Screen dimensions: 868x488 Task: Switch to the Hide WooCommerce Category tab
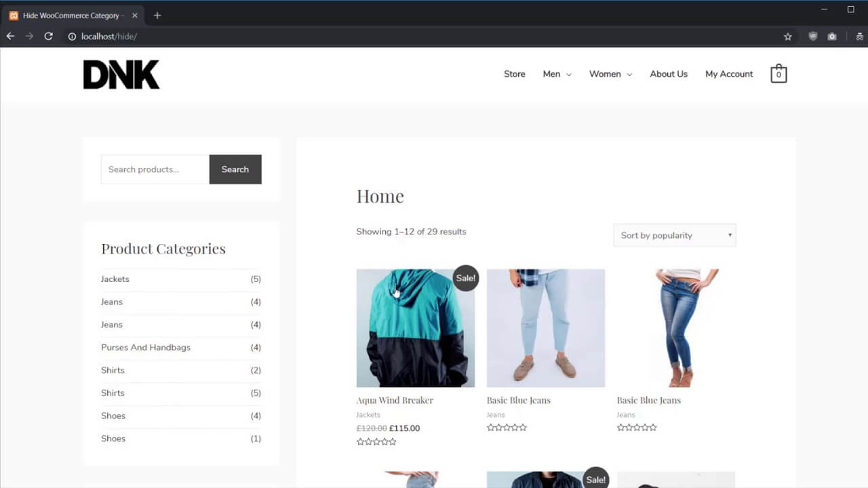coord(68,15)
